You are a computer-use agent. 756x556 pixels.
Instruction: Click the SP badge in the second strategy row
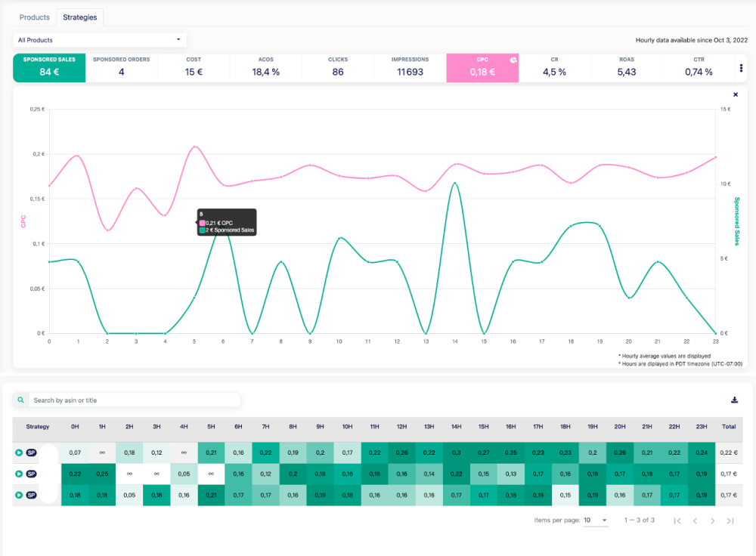tap(31, 474)
